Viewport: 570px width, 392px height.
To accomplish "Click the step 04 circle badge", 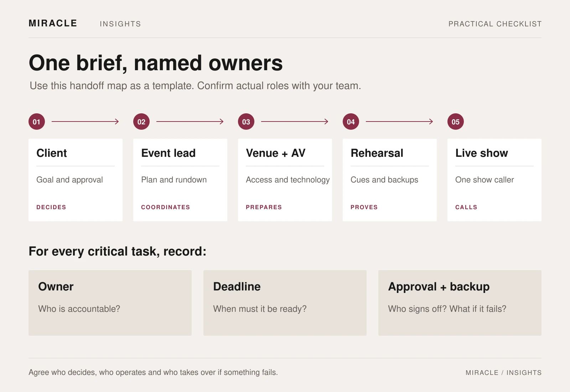I will [351, 122].
